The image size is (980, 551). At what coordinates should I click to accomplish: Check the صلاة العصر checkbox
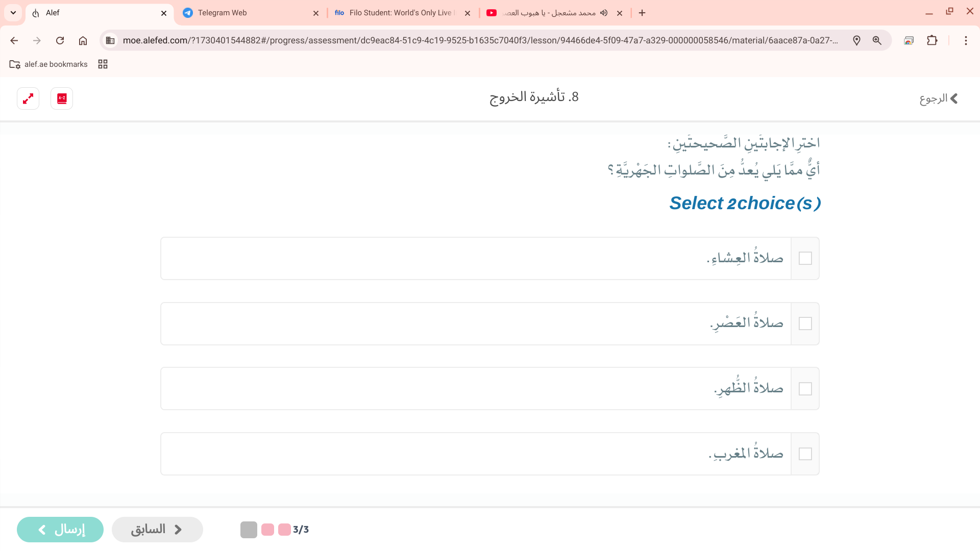[x=805, y=324]
